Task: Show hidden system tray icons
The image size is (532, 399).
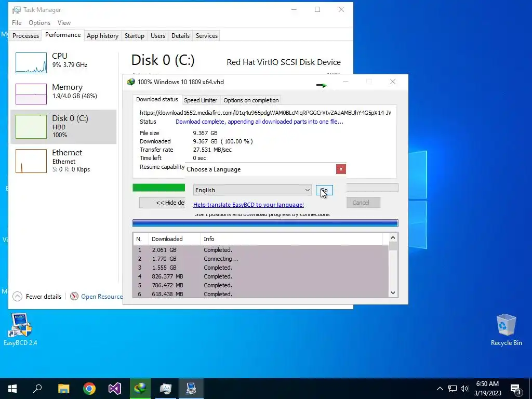Action: [440, 389]
